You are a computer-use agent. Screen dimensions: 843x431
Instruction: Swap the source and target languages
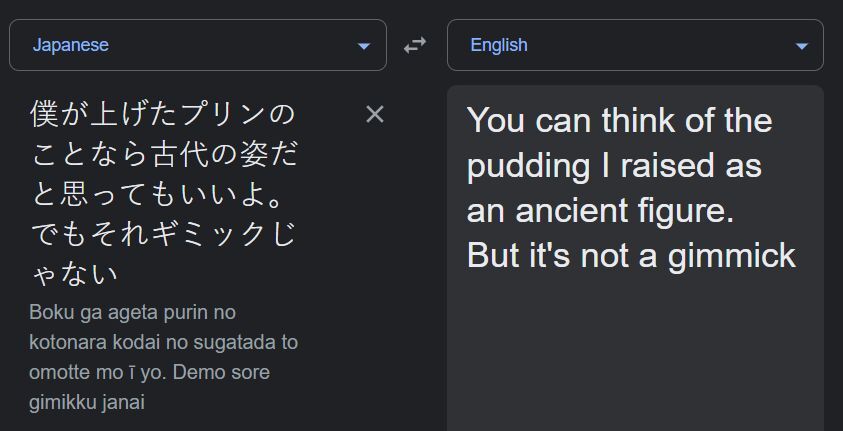pos(414,46)
